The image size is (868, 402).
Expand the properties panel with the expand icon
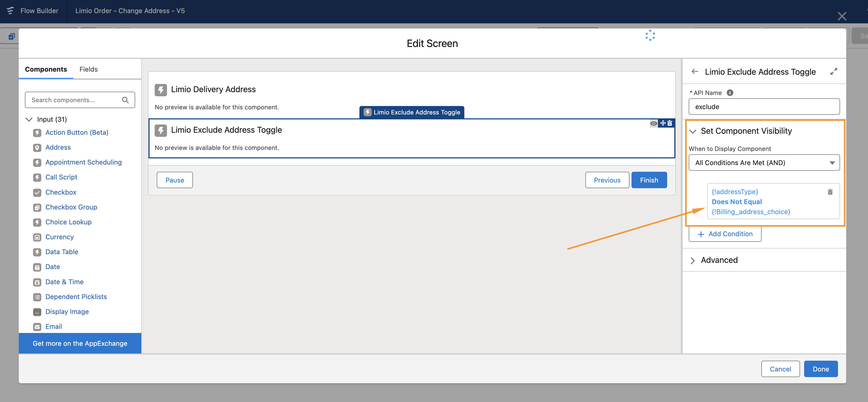point(833,72)
